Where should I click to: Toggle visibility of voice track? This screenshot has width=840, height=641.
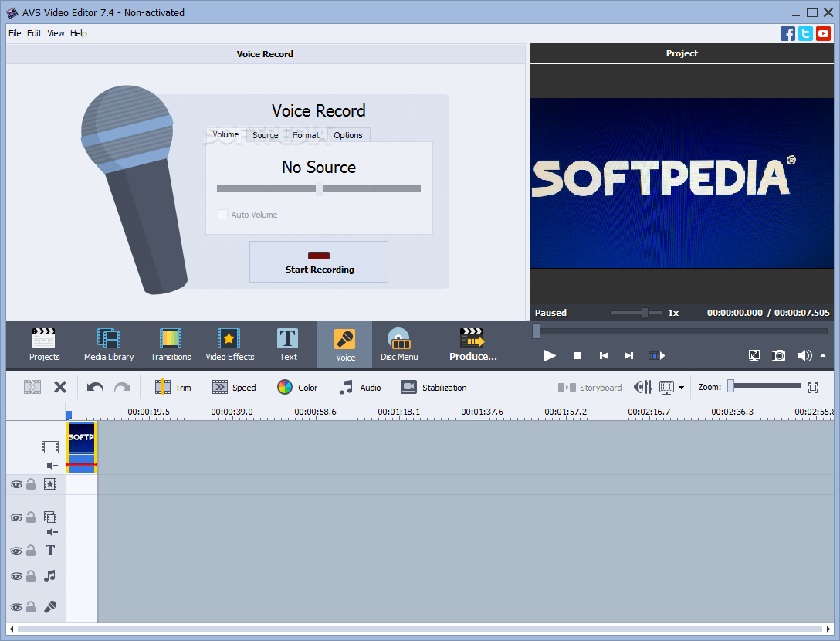coord(17,607)
